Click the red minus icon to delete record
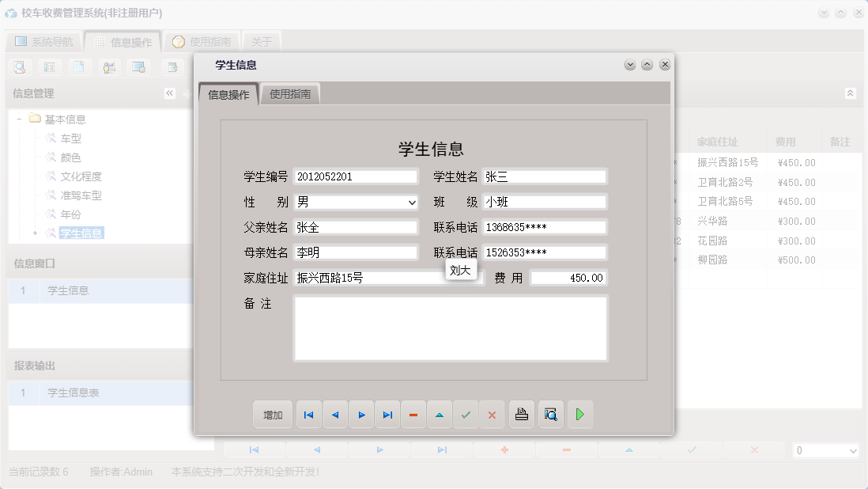Image resolution: width=868 pixels, height=489 pixels. (413, 414)
